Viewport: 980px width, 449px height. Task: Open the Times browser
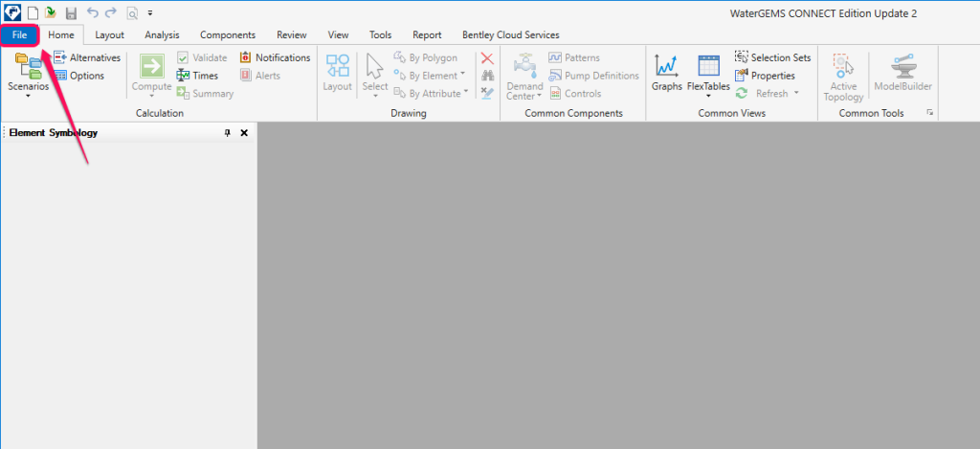tap(197, 76)
